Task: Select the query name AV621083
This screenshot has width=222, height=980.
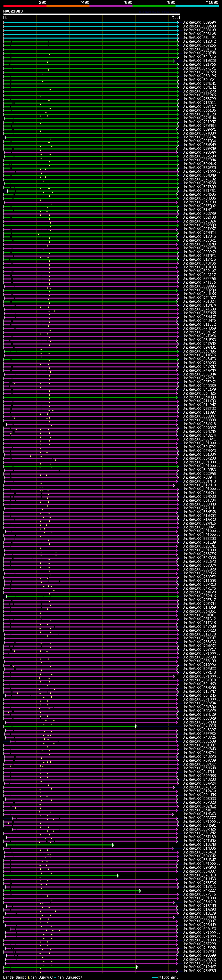Action: tap(13, 11)
